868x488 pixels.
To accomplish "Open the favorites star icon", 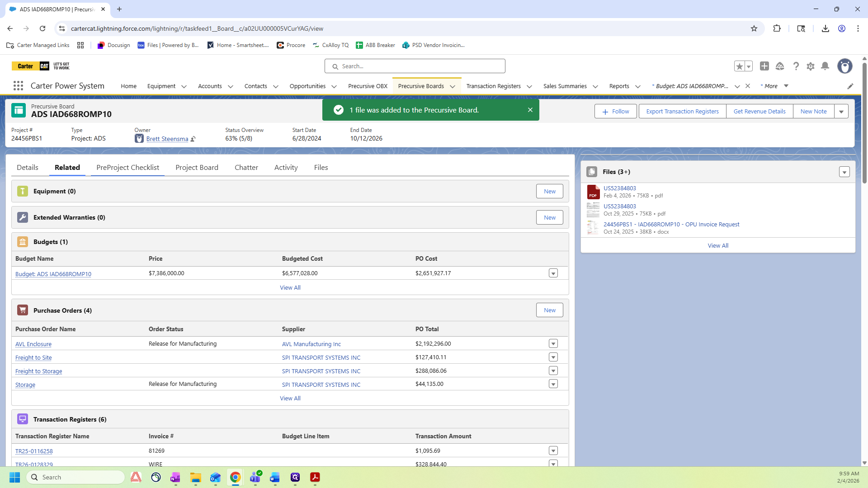I will pyautogui.click(x=739, y=66).
